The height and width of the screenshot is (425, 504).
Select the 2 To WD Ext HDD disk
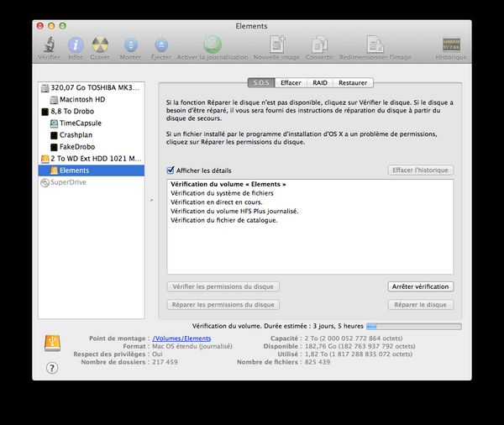(x=94, y=158)
